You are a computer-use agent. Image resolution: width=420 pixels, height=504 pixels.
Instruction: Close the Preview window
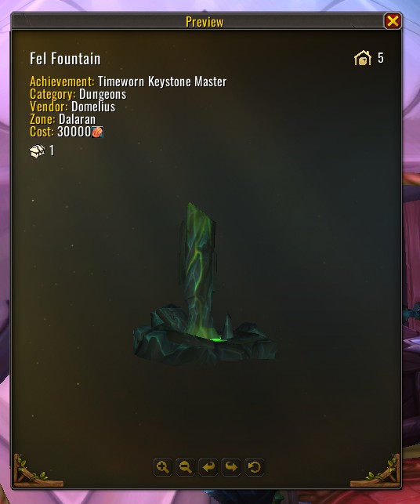click(393, 21)
